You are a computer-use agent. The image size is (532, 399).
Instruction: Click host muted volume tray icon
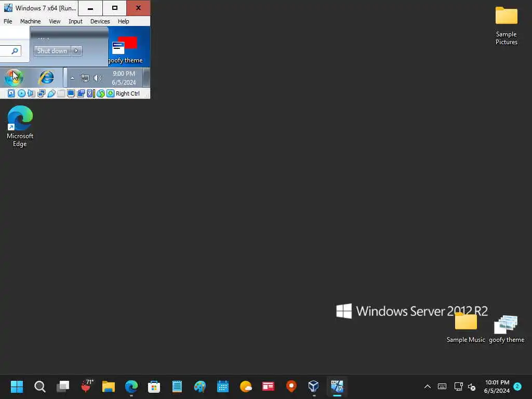coord(472,387)
